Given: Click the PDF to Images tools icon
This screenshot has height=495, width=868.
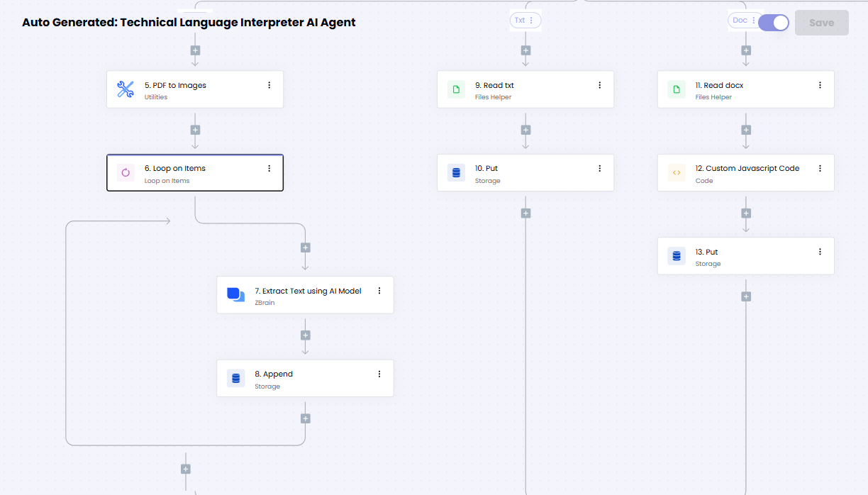Looking at the screenshot, I should [126, 89].
